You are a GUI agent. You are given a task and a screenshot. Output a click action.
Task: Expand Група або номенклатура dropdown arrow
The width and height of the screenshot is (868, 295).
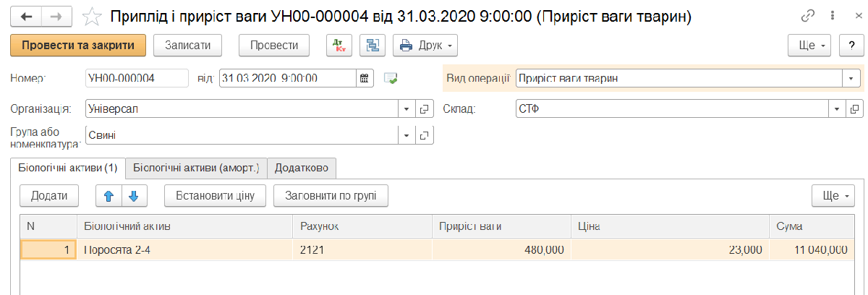pos(407,135)
